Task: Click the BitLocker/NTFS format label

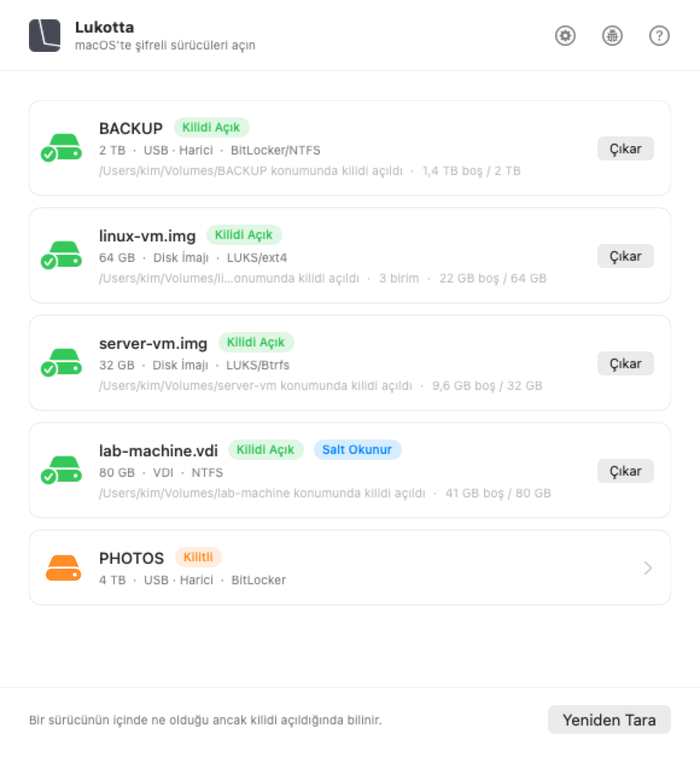Action: click(x=275, y=150)
